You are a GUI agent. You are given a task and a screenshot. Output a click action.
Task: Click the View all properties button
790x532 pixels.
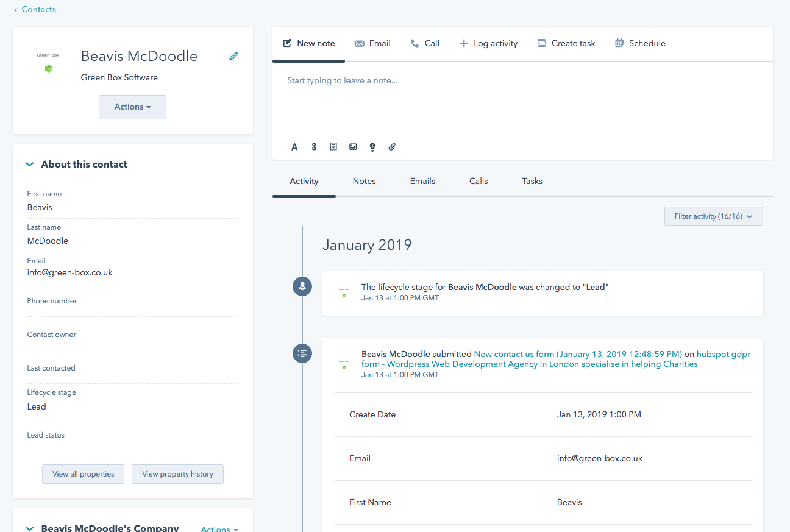tap(83, 474)
